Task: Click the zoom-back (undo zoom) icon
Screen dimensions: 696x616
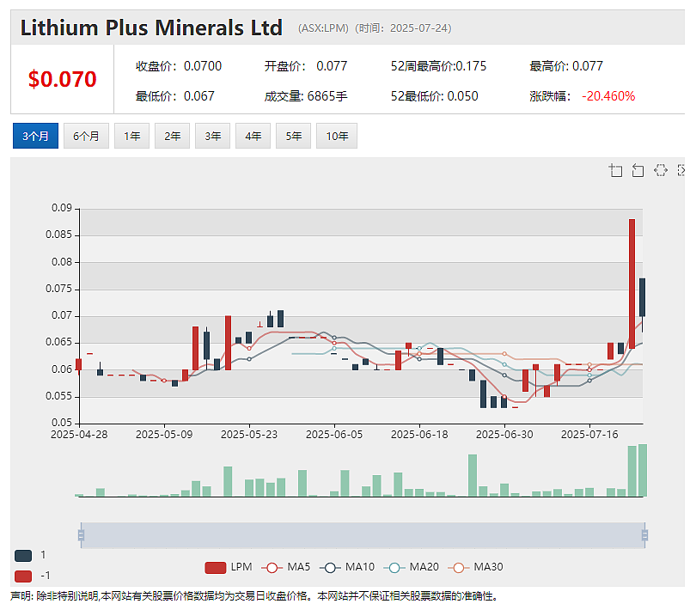Action: (x=638, y=170)
